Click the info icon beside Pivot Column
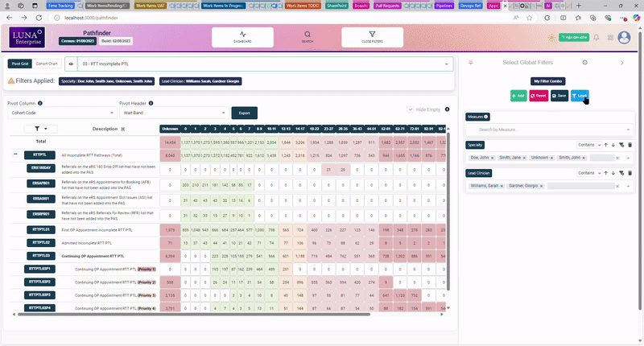 point(40,103)
